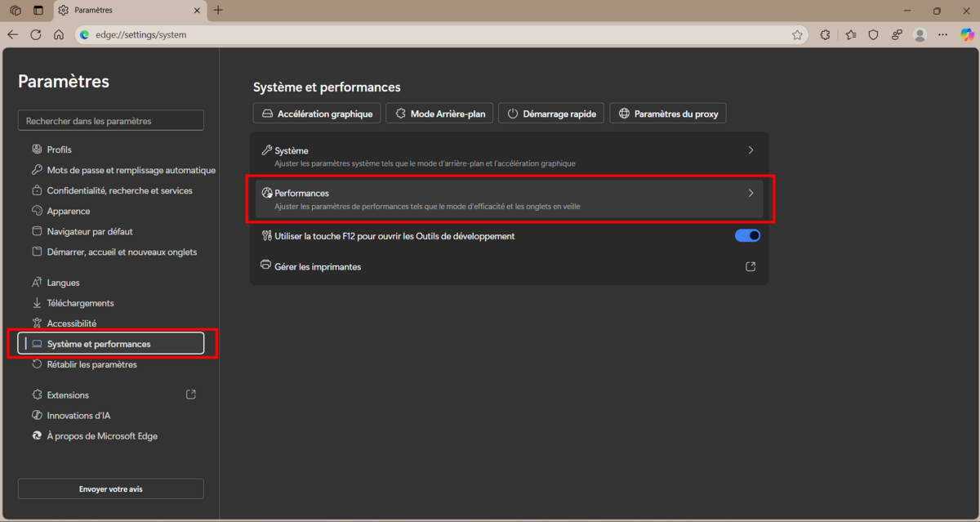The width and height of the screenshot is (980, 522).
Task: Click the F12 developer tools icon
Action: click(x=266, y=236)
